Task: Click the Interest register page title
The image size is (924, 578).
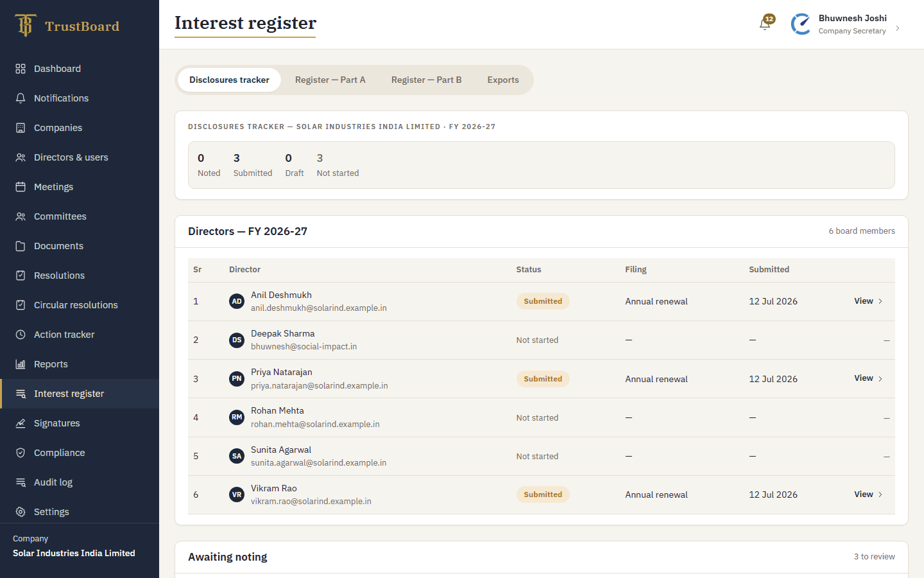Action: click(x=245, y=23)
